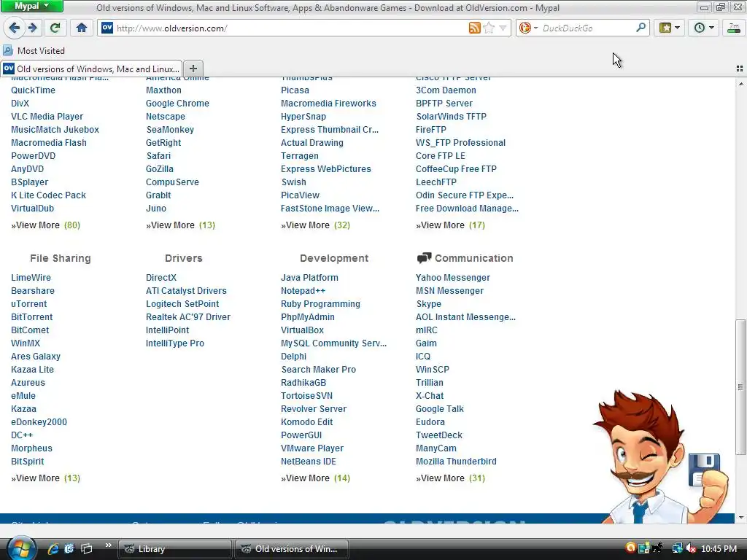Viewport: 747px width, 560px height.
Task: Open the K Lite Codec Pack link
Action: 49,195
